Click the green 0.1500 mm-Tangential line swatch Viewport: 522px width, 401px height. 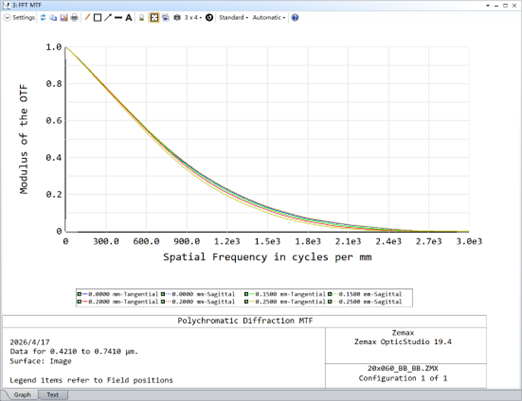252,294
